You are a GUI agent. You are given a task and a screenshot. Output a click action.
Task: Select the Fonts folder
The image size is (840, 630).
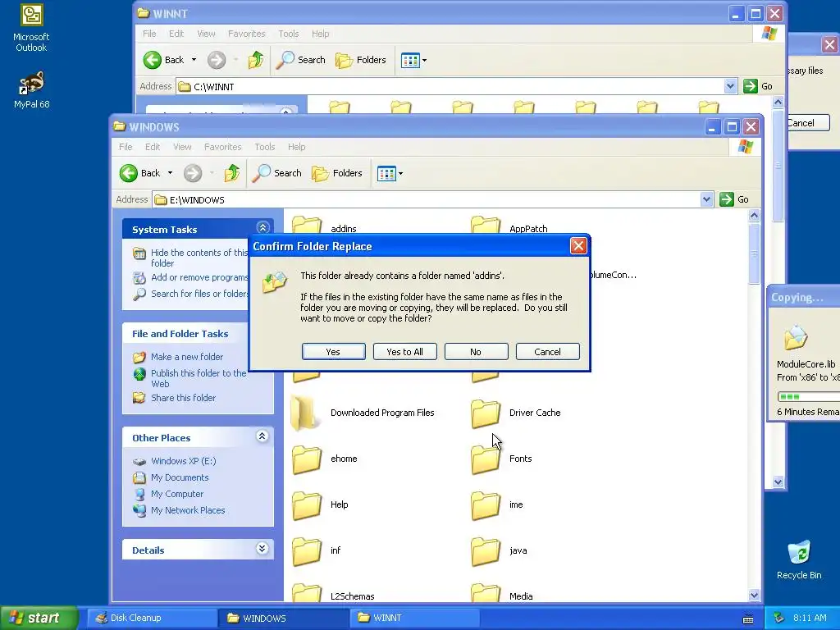click(486, 459)
